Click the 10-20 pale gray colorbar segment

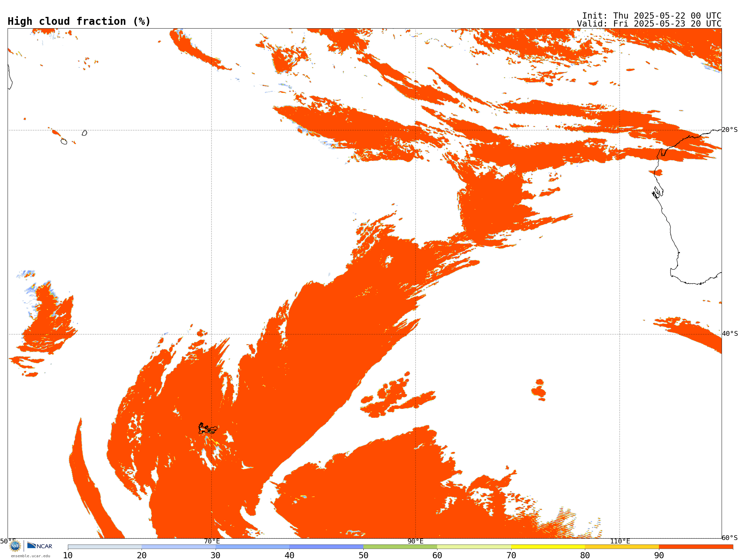pyautogui.click(x=105, y=547)
